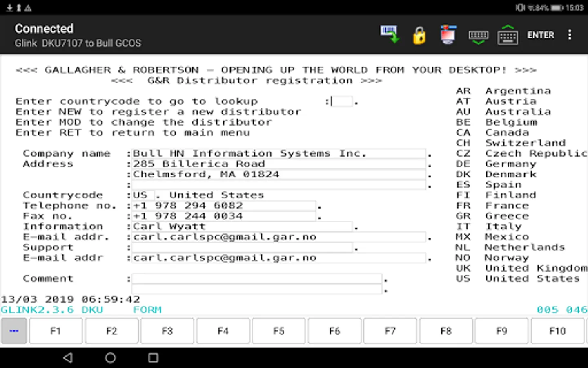This screenshot has height=368, width=588.
Task: Tap the red terminal screen icon
Action: tap(448, 35)
